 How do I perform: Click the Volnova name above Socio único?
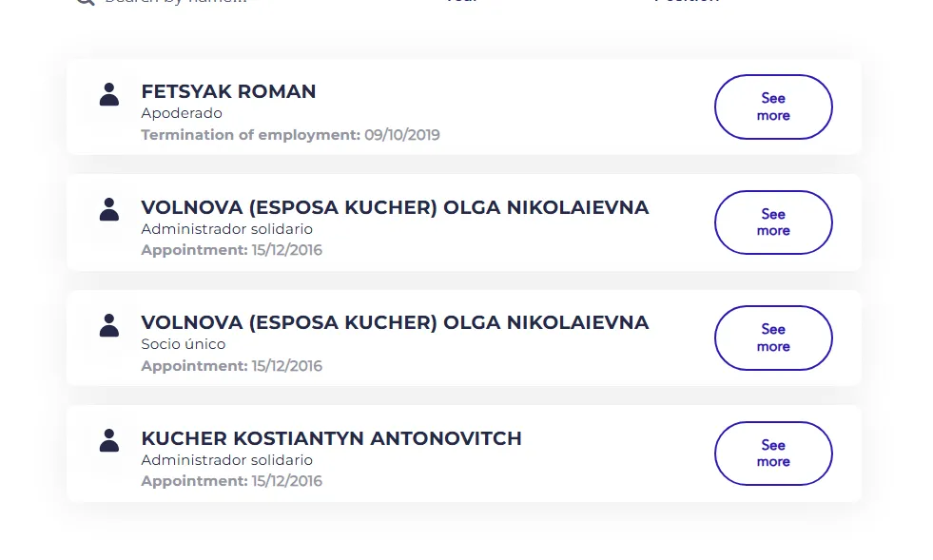tap(395, 322)
